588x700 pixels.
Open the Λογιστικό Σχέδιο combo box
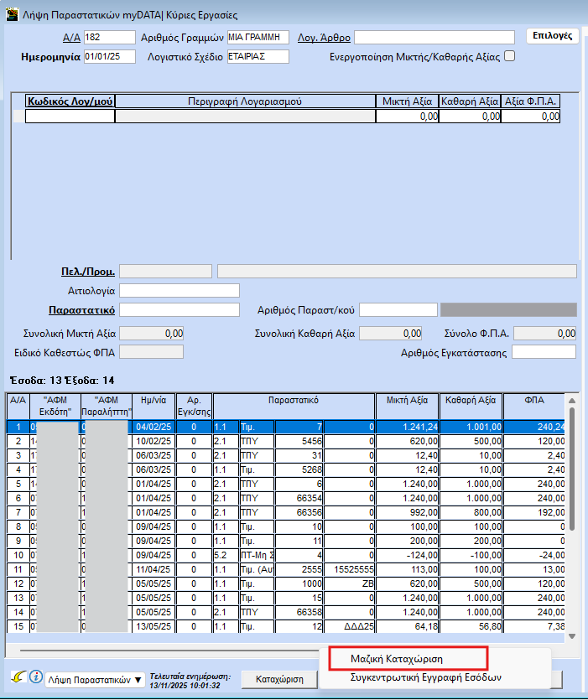point(258,57)
